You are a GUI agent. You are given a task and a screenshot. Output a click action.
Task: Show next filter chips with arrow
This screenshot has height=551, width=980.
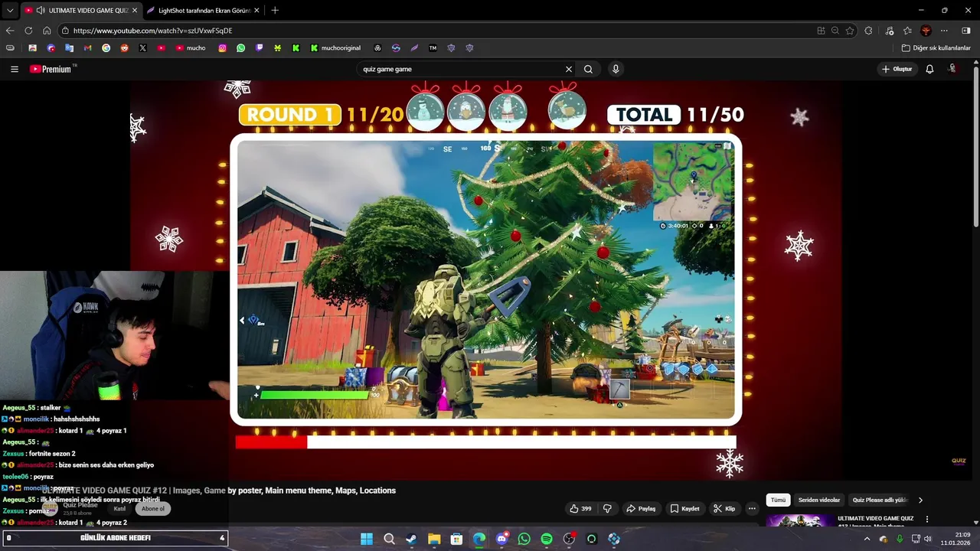(920, 500)
